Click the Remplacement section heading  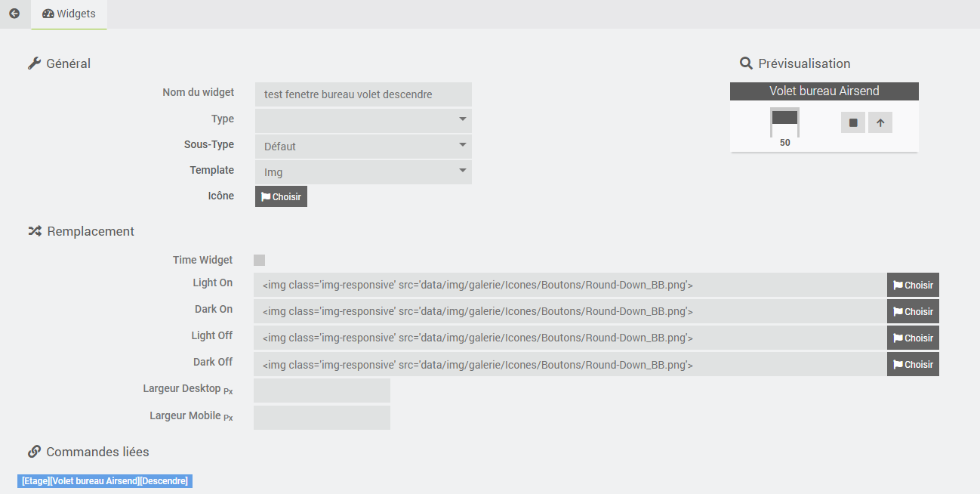tap(81, 231)
